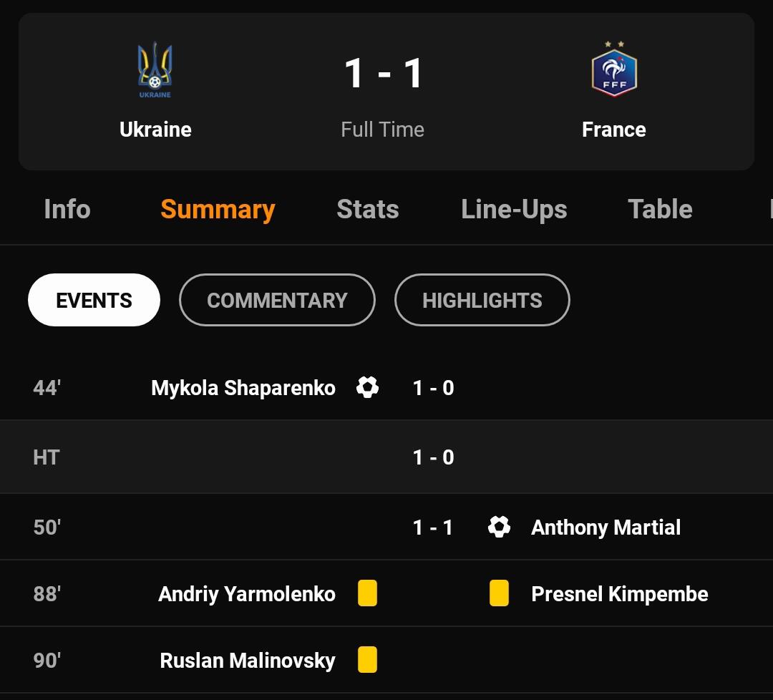This screenshot has height=700, width=773.
Task: Tap France team name
Action: pyautogui.click(x=614, y=130)
